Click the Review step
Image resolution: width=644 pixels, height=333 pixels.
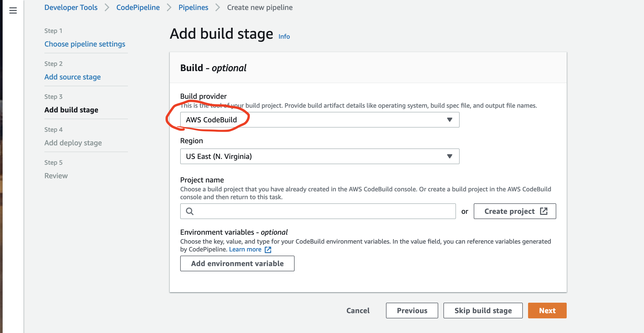[x=56, y=176]
